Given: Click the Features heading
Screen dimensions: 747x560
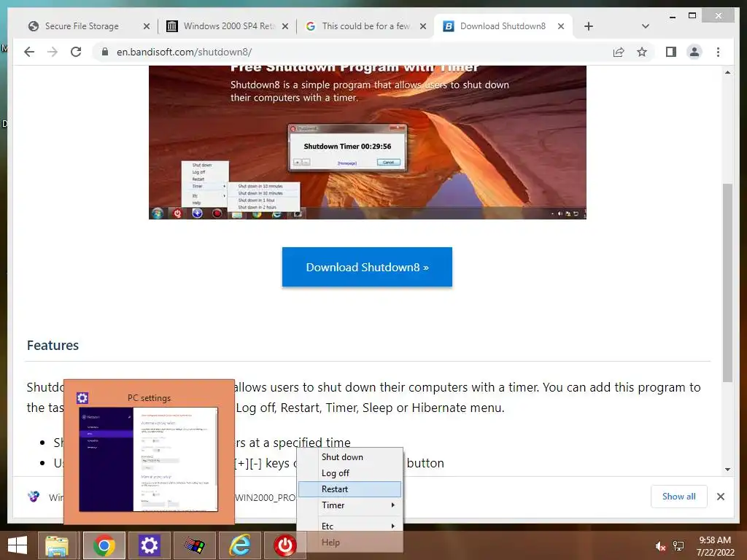Looking at the screenshot, I should [53, 345].
